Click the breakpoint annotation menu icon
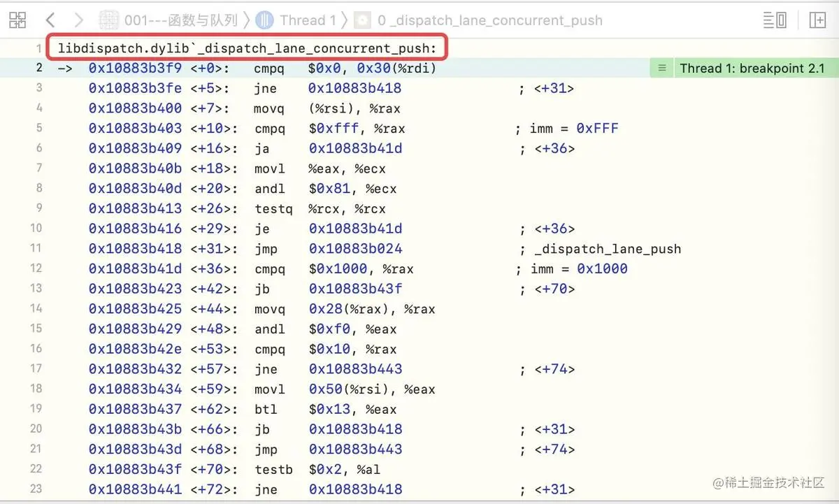Image resolution: width=839 pixels, height=504 pixels. [x=661, y=69]
